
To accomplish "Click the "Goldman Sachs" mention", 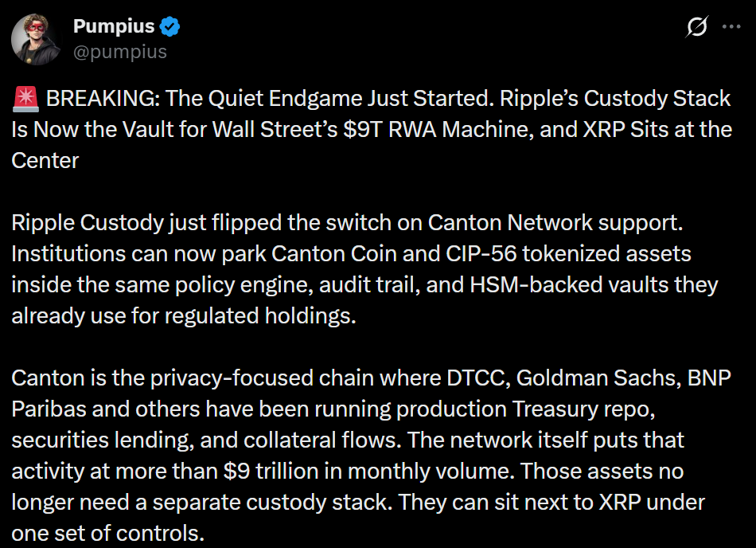I will (x=598, y=378).
